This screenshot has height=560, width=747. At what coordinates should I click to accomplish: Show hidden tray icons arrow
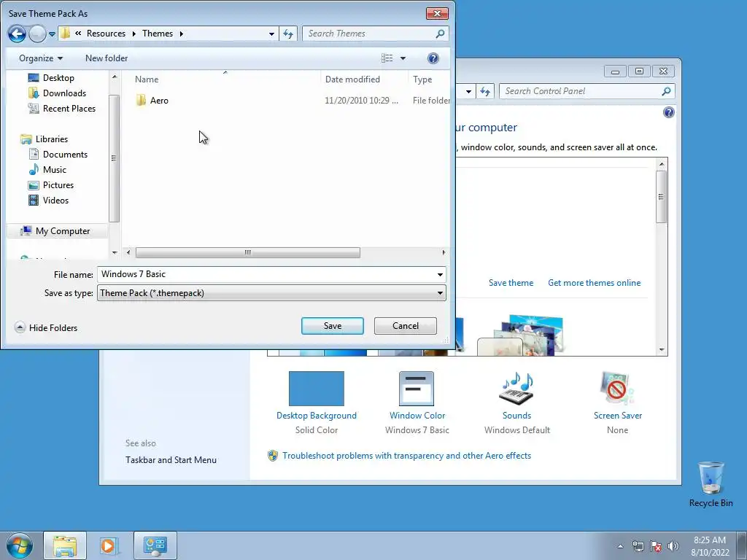(x=620, y=546)
